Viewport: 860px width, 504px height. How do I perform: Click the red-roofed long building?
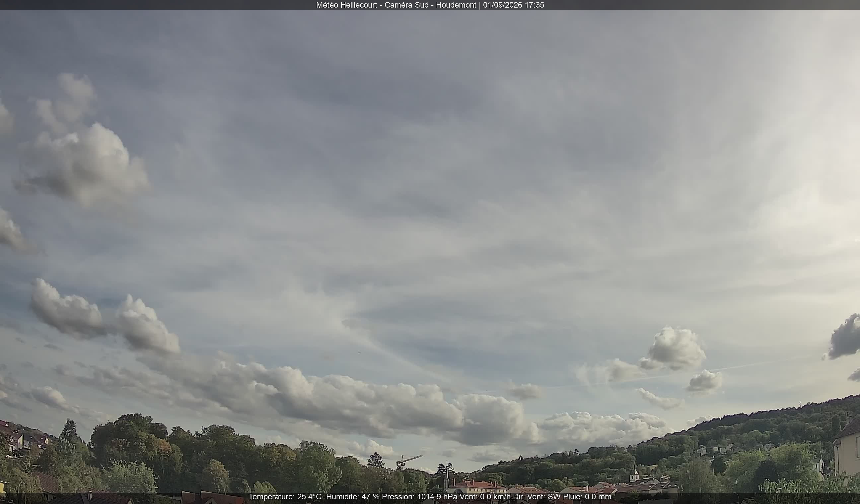point(477,486)
